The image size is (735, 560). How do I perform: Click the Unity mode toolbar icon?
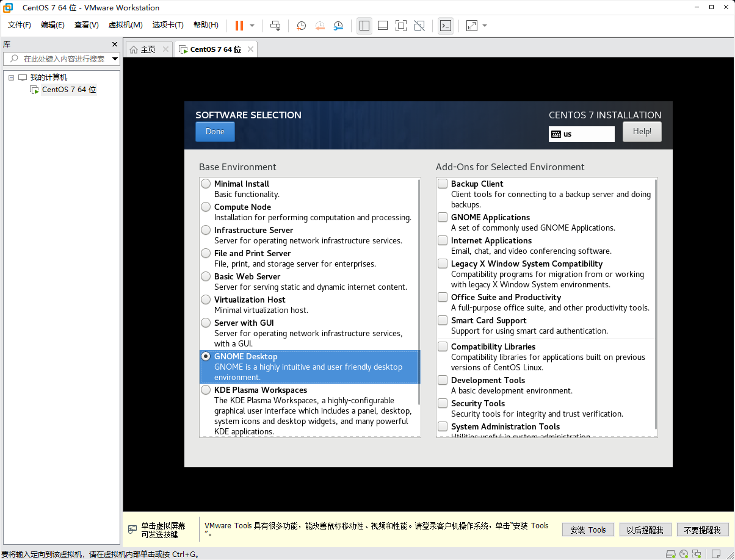click(x=419, y=25)
